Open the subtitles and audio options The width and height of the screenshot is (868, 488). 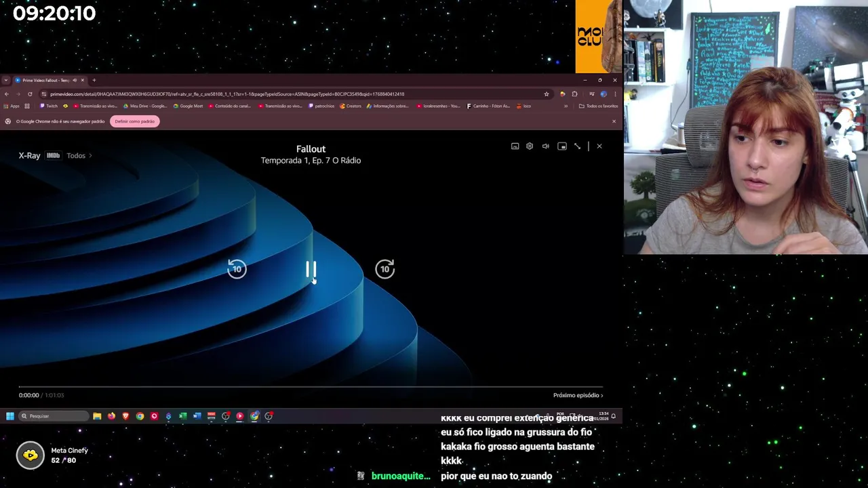coord(515,146)
